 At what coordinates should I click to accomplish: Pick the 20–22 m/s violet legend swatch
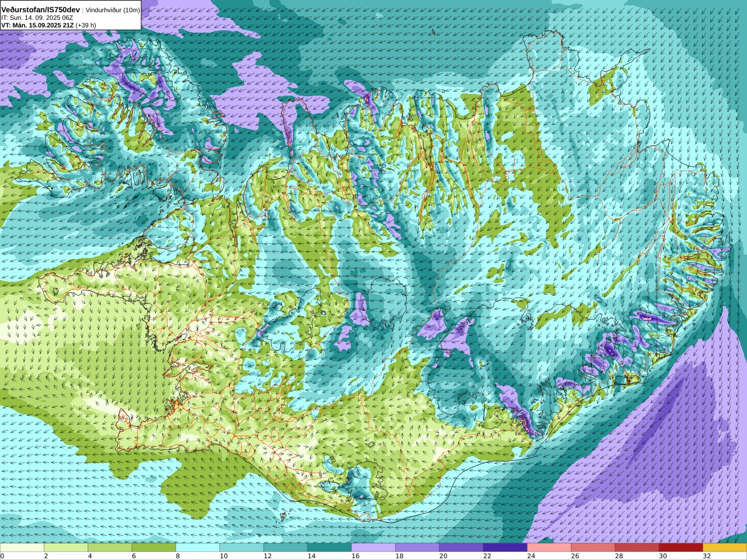pyautogui.click(x=461, y=548)
